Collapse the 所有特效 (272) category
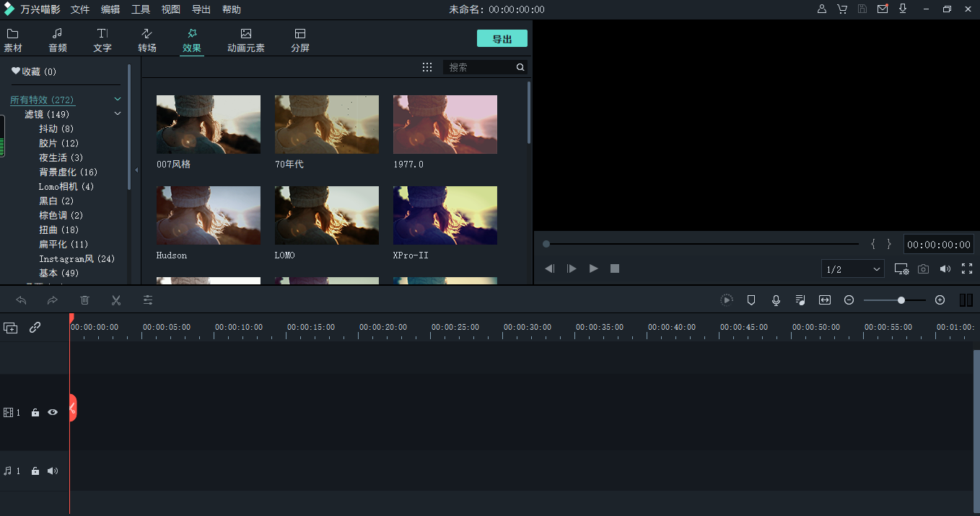The image size is (980, 516). (x=118, y=100)
